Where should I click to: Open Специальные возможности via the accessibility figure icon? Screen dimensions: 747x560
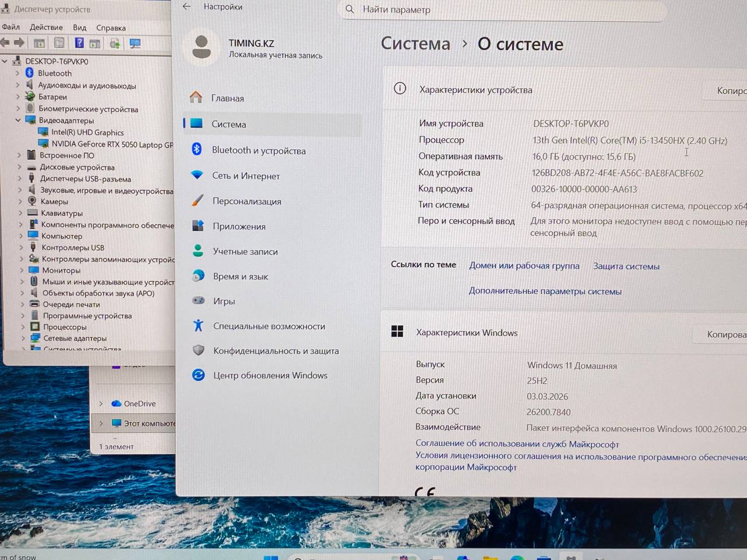click(x=198, y=325)
